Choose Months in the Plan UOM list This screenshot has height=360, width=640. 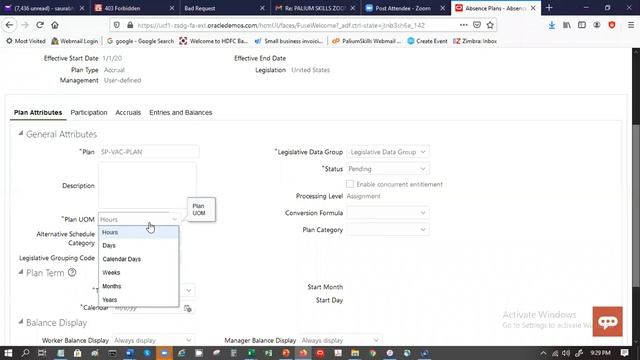(138, 286)
